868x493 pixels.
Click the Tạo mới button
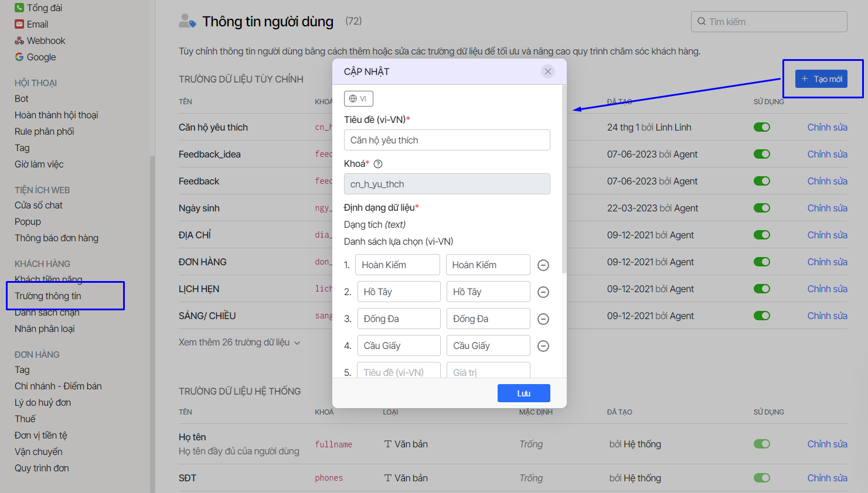click(822, 79)
